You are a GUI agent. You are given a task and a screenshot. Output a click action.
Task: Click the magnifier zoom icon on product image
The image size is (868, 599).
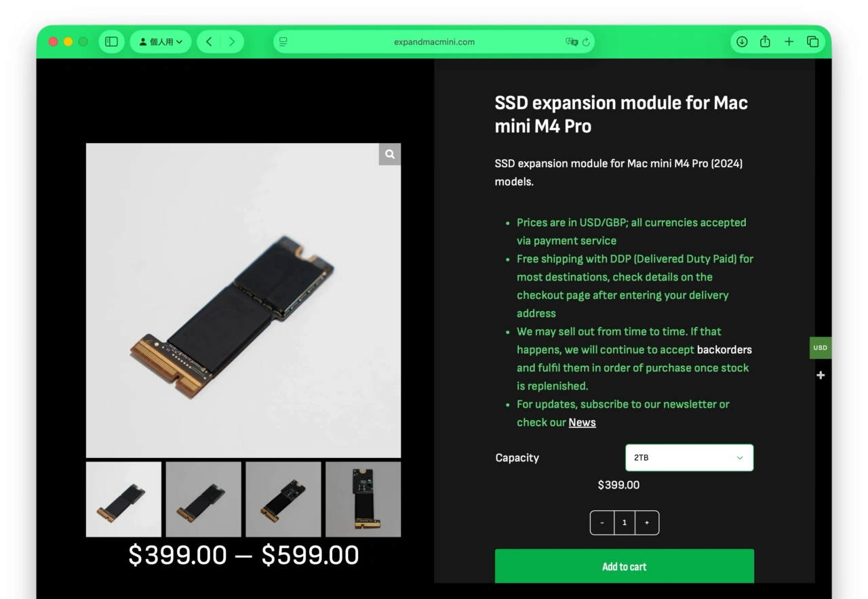point(390,154)
